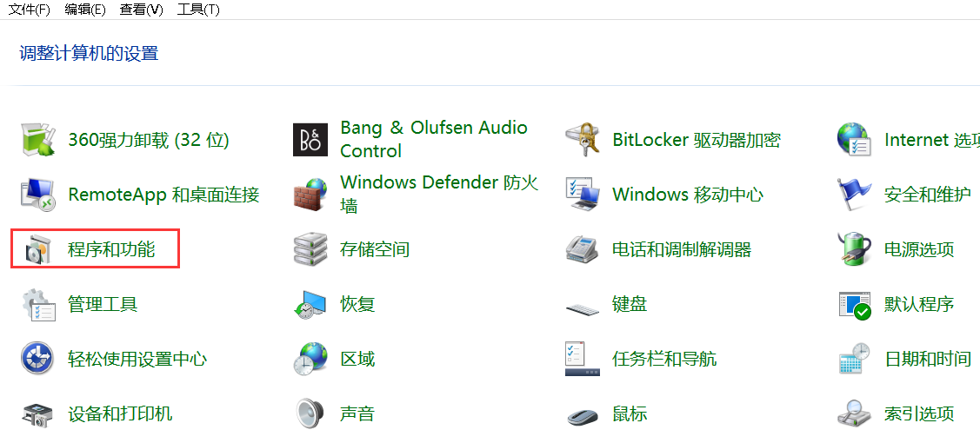The image size is (980, 443).
Task: Click the 360强力卸载 uninstaller icon
Action: click(x=37, y=140)
